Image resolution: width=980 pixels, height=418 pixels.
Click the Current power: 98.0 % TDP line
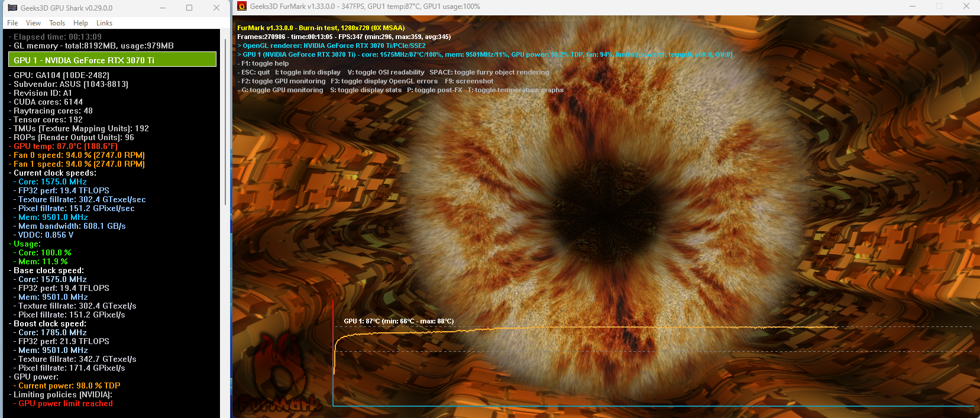pos(67,385)
